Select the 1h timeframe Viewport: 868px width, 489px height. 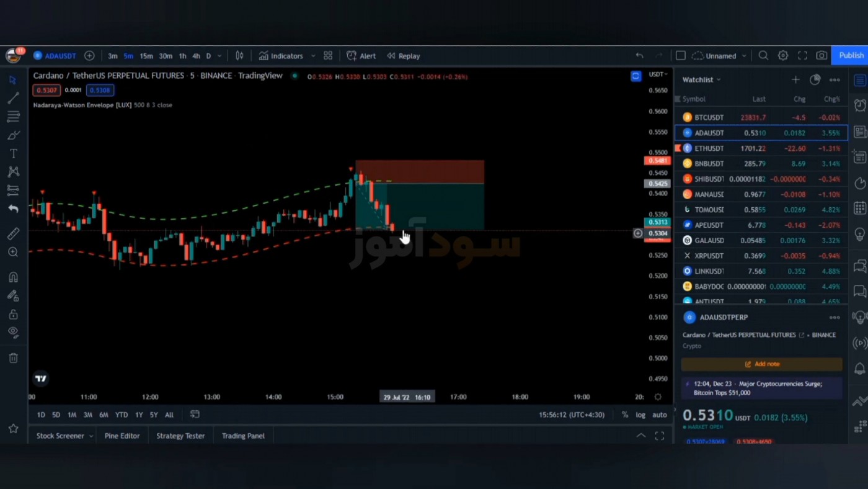(182, 56)
